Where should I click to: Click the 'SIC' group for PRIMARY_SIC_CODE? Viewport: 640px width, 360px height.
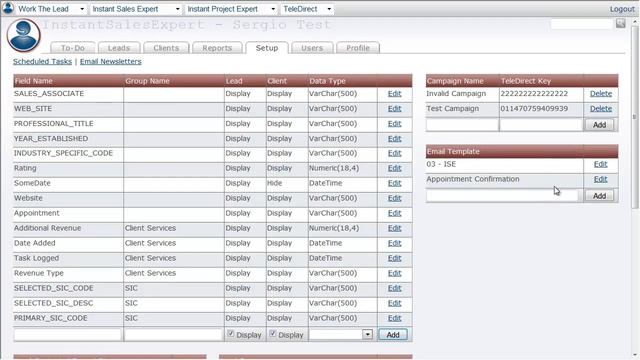click(131, 318)
